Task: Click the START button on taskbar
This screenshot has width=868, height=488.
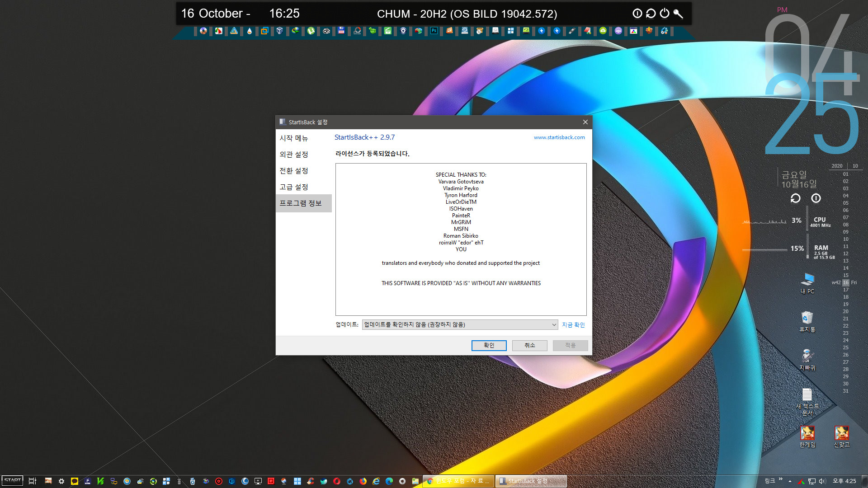Action: [13, 481]
